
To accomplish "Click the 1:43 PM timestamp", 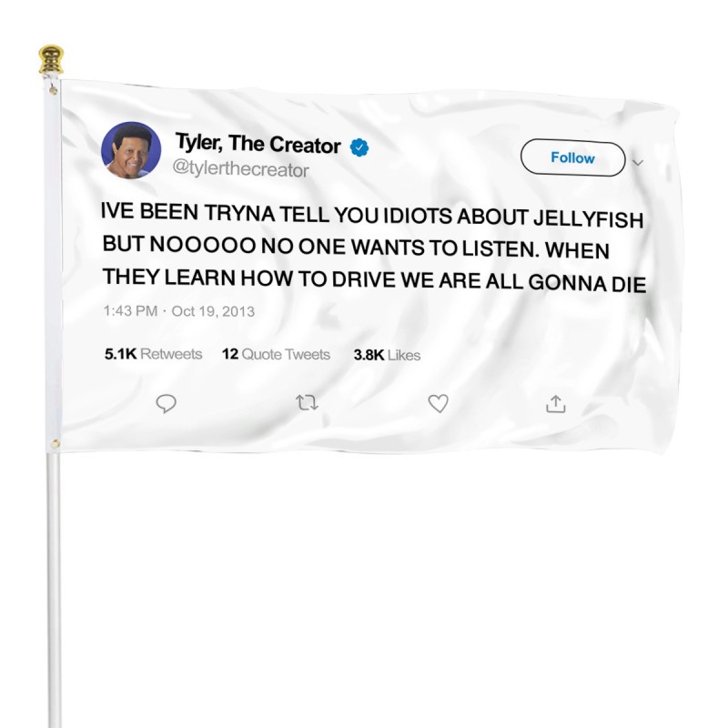I will (x=130, y=310).
